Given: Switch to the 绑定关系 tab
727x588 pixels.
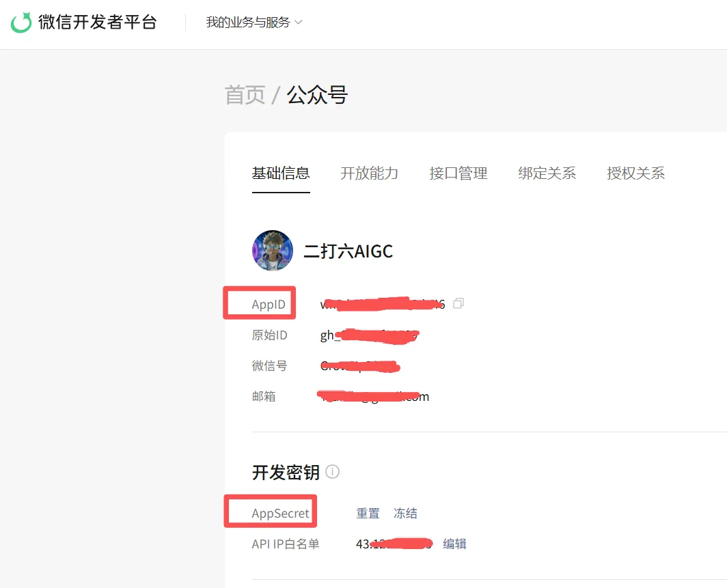Looking at the screenshot, I should click(x=547, y=173).
